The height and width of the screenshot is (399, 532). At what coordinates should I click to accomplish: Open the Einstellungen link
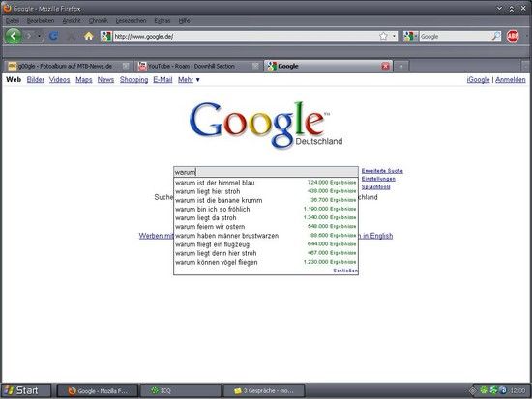378,179
